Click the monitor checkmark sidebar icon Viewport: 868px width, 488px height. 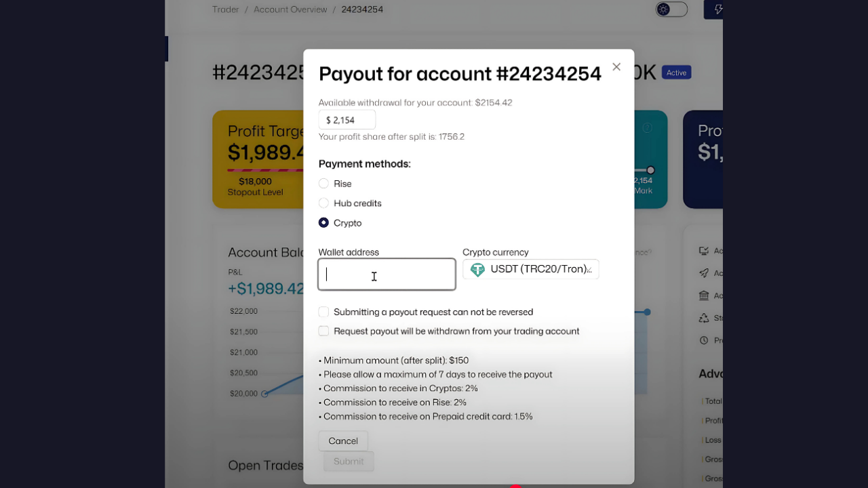coord(703,251)
